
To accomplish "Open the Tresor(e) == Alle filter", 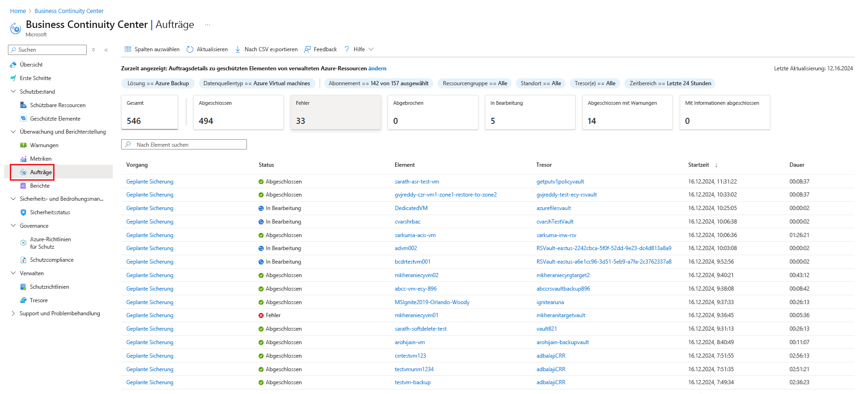I will tap(595, 83).
